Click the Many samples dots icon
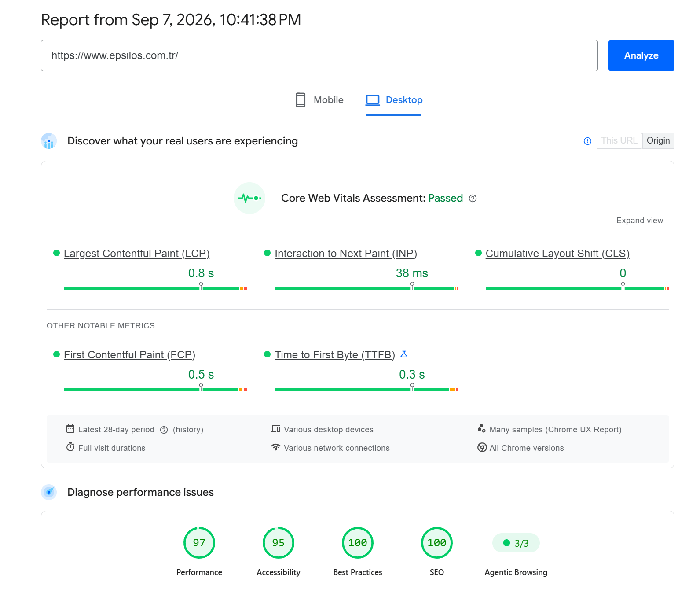This screenshot has height=593, width=700. (x=482, y=428)
